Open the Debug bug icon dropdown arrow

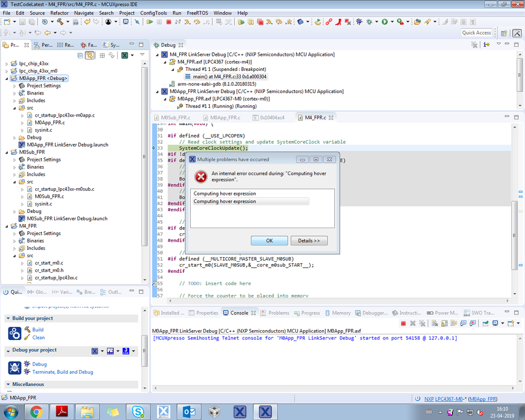point(376,22)
